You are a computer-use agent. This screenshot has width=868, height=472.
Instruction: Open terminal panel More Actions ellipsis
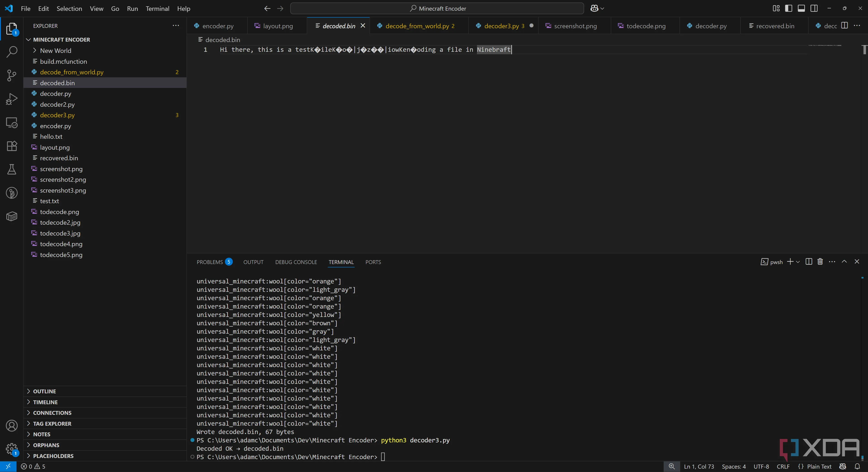(x=832, y=262)
